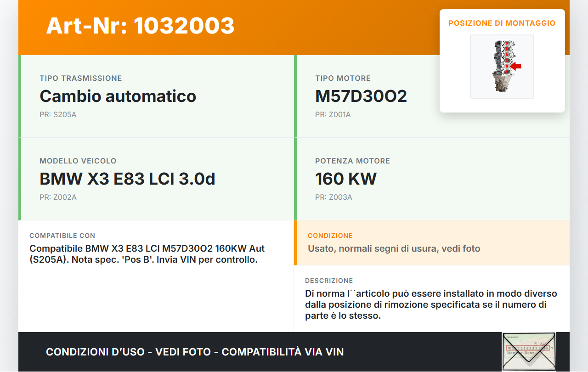
Task: Select the "Cambio automatico" value
Action: point(118,96)
